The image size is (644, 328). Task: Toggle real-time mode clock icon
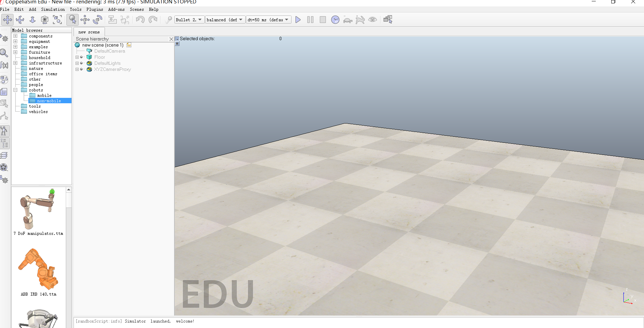click(x=335, y=20)
